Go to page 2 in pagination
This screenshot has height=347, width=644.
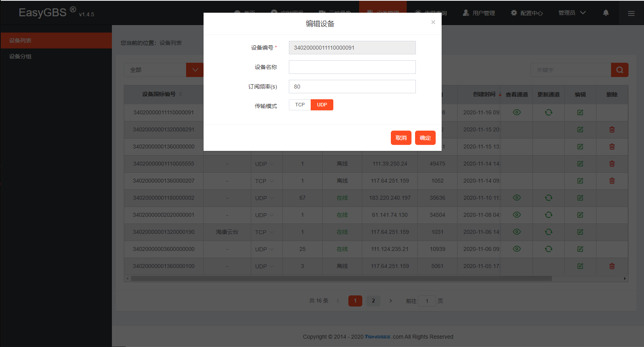pos(373,301)
